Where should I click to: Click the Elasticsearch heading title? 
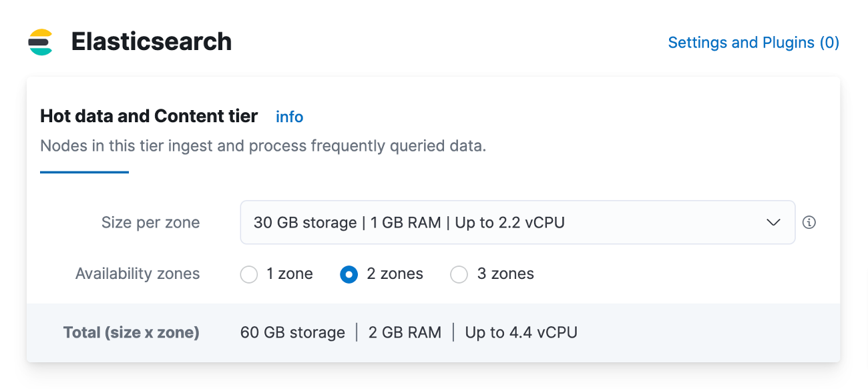[x=152, y=42]
